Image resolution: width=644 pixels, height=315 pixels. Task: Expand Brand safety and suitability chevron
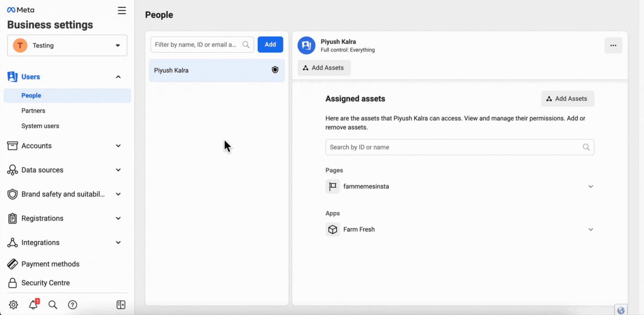118,194
